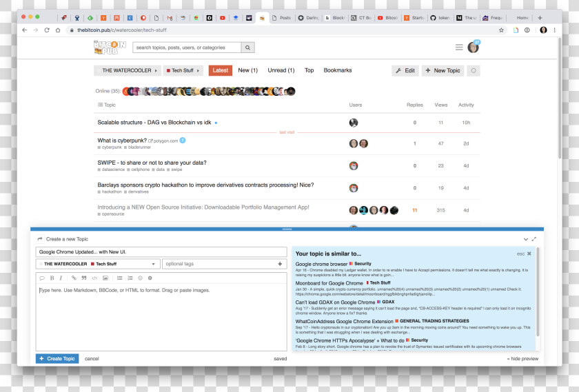Click the cyberpunk tag
Screen dimensions: 579x392
click(112, 147)
